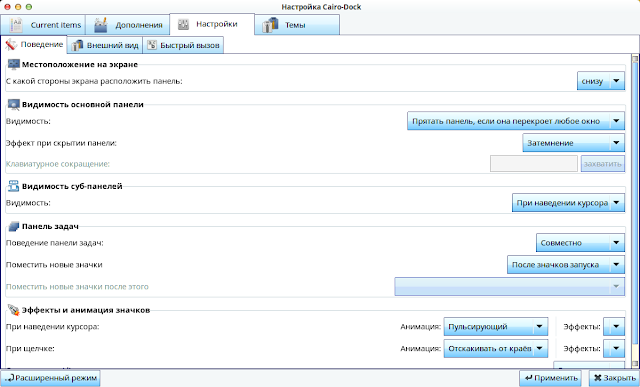Expand the При наведении курсора visibility dropdown

click(568, 203)
